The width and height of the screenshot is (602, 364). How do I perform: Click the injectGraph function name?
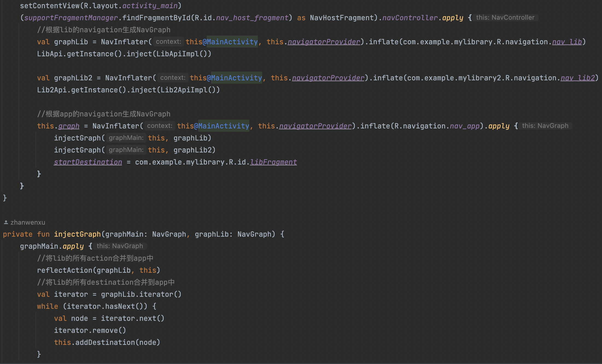(77, 234)
